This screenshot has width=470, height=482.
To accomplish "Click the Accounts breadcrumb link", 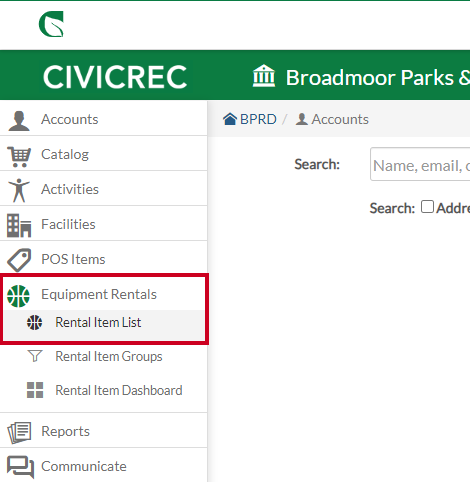I will click(x=340, y=119).
